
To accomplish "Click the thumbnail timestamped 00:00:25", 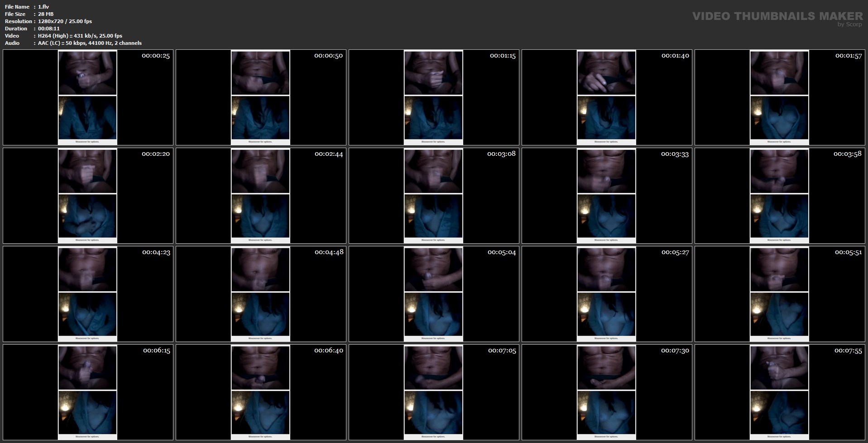I will 88,97.
